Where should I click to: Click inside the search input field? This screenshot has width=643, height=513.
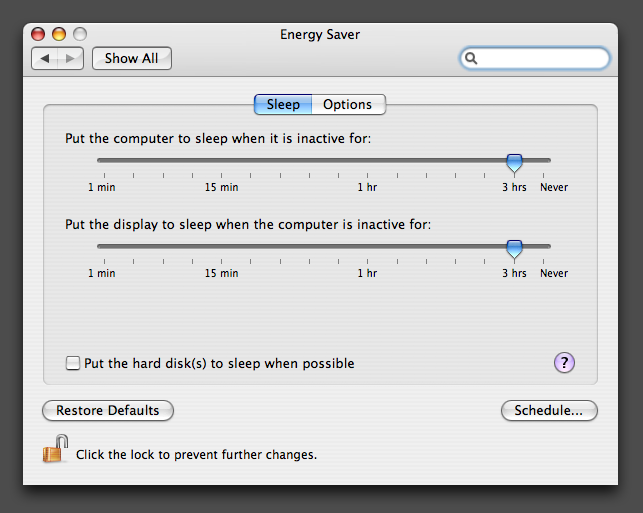(x=540, y=59)
